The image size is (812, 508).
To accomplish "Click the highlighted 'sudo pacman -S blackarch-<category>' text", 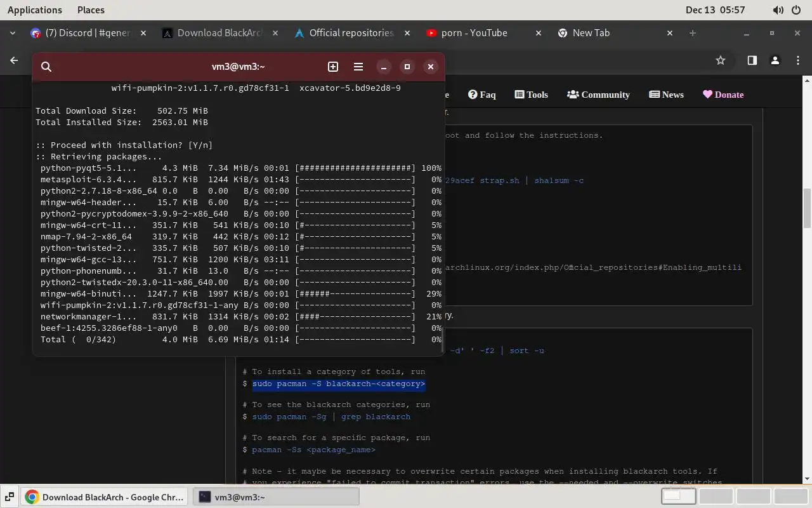I will point(339,384).
